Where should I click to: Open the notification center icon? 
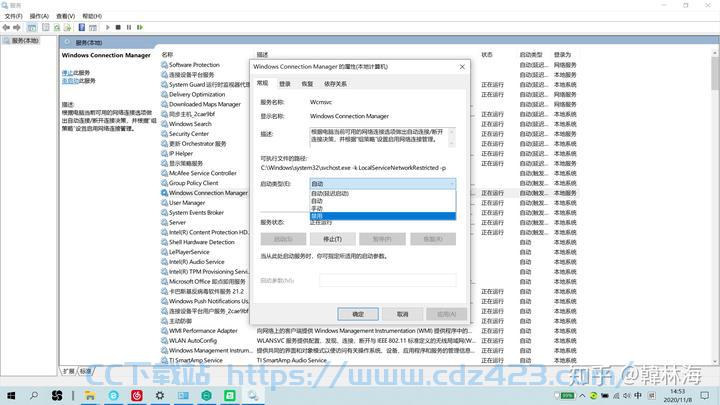(705, 395)
